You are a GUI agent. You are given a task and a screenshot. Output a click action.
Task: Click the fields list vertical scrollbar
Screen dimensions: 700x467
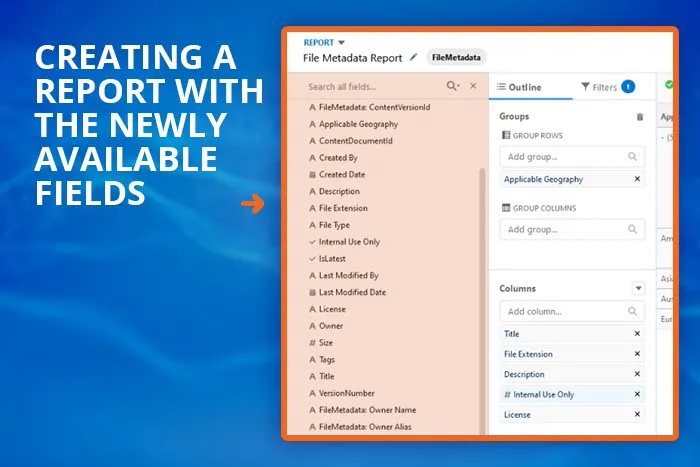pyautogui.click(x=482, y=301)
